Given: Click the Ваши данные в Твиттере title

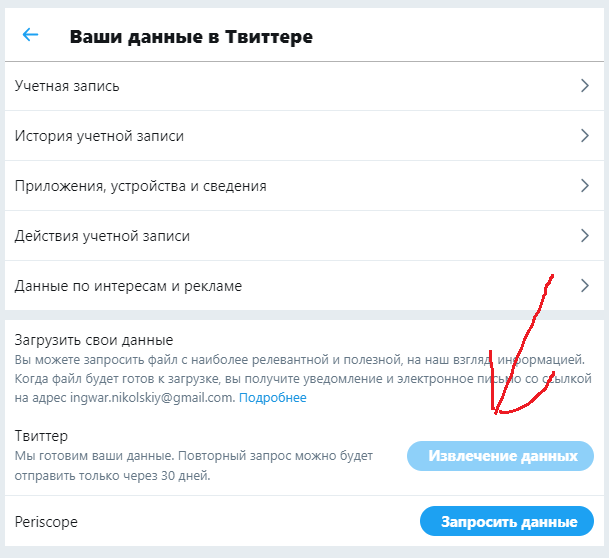Looking at the screenshot, I should [x=191, y=37].
